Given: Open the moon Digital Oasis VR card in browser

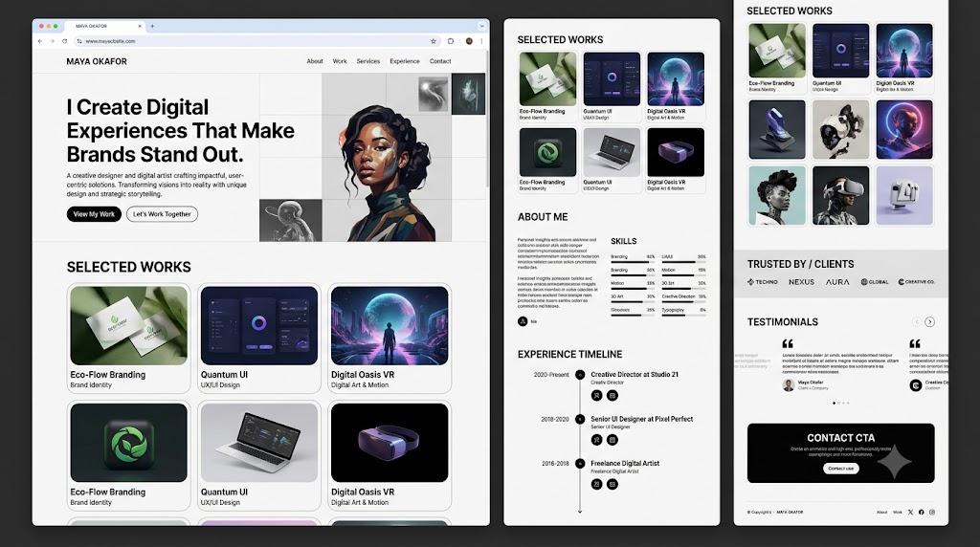Looking at the screenshot, I should [x=390, y=338].
